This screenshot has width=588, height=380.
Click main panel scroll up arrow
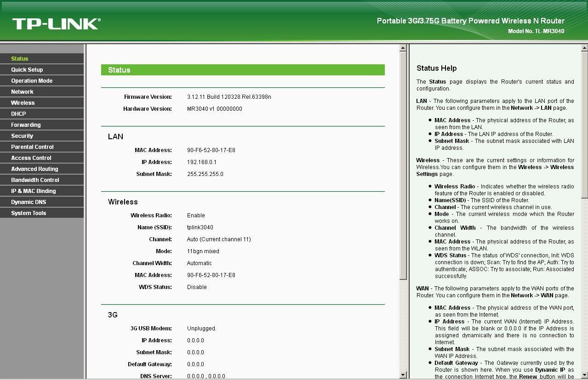point(403,48)
